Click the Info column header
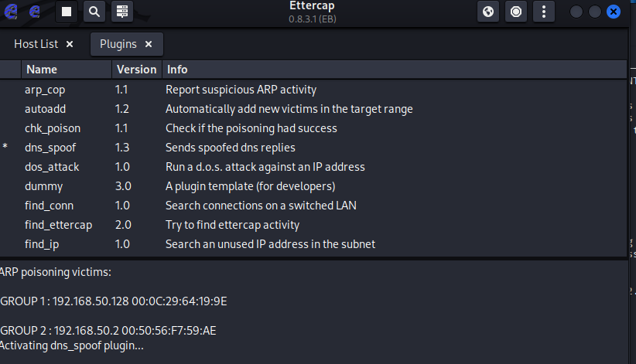This screenshot has width=636, height=364. tap(177, 70)
